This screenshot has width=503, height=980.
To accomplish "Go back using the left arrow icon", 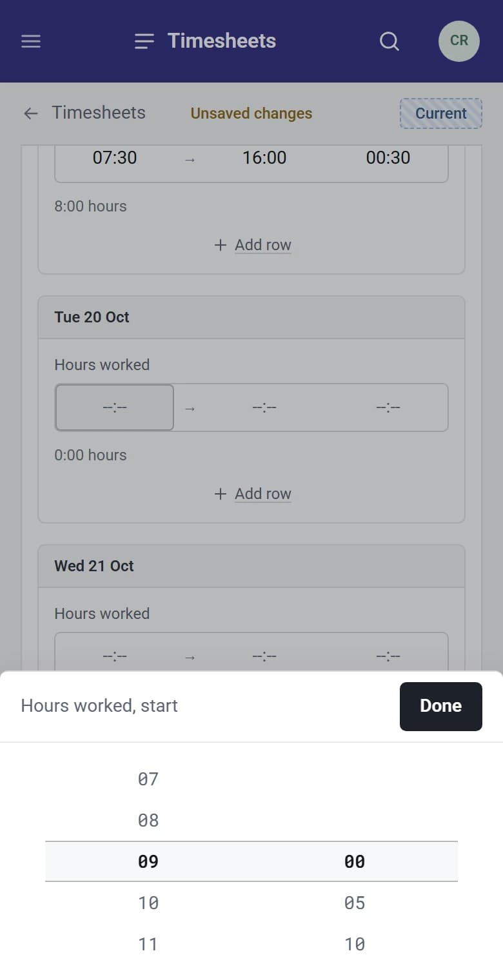I will point(31,113).
